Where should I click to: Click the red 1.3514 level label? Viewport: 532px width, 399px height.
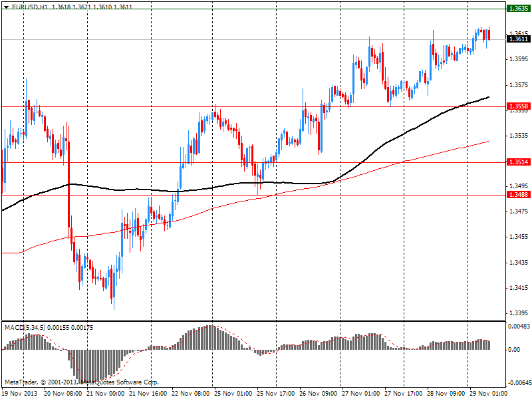[x=518, y=162]
